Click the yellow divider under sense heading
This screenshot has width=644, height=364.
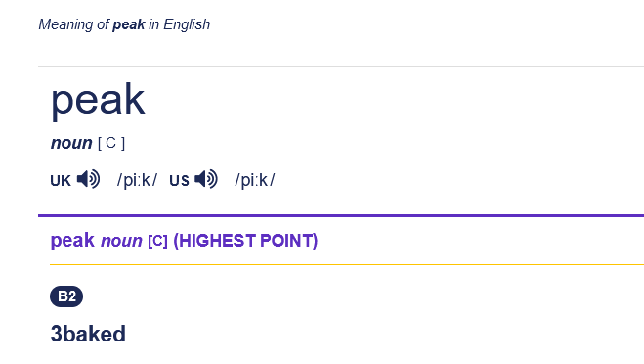click(x=347, y=265)
